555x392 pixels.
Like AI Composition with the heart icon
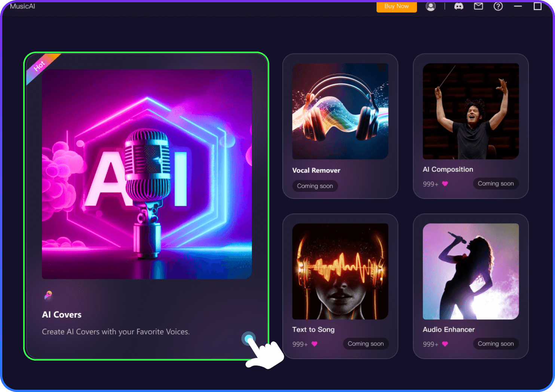(445, 184)
